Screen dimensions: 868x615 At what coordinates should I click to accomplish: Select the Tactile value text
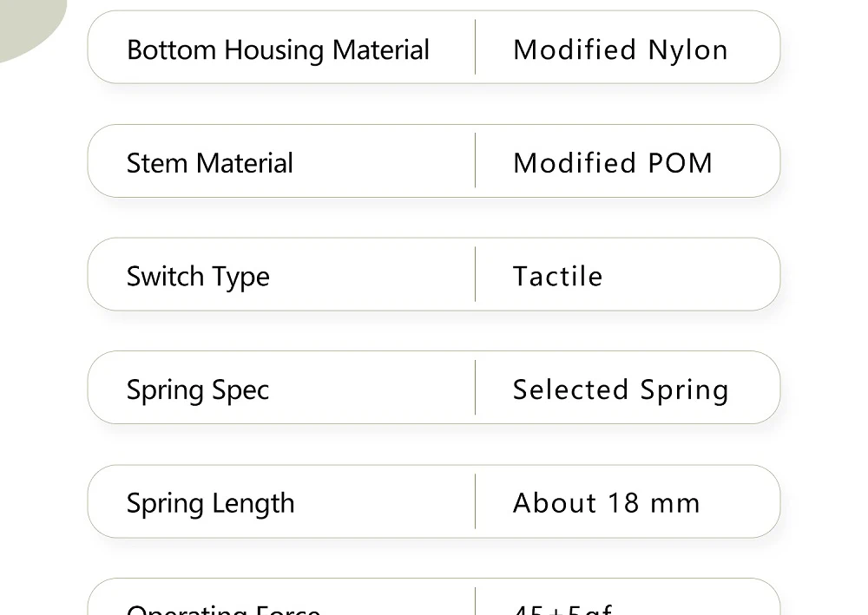(x=557, y=277)
